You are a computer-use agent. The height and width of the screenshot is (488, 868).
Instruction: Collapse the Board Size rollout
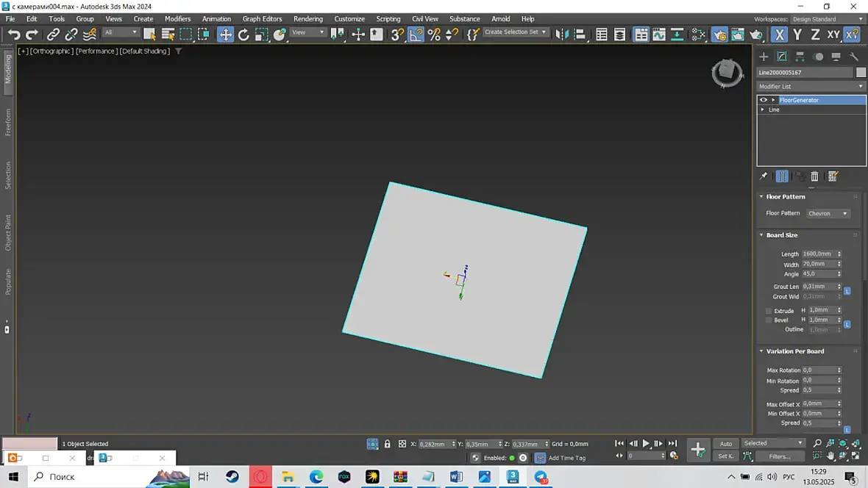pyautogui.click(x=781, y=235)
